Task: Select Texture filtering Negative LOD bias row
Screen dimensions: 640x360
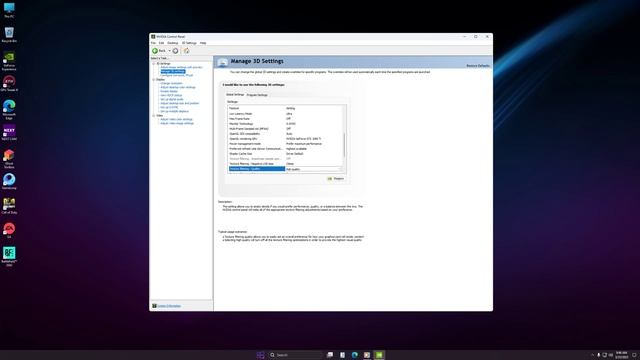Action: point(285,164)
